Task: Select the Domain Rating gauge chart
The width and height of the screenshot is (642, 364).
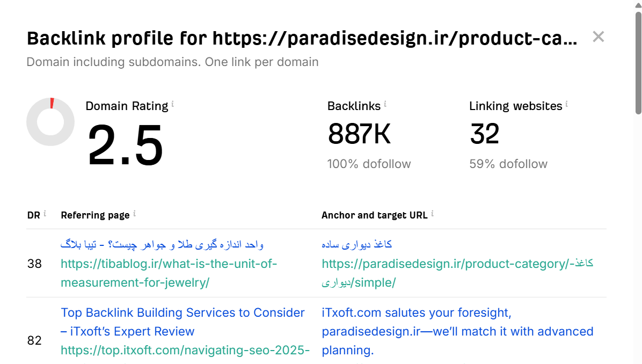Action: 50,122
